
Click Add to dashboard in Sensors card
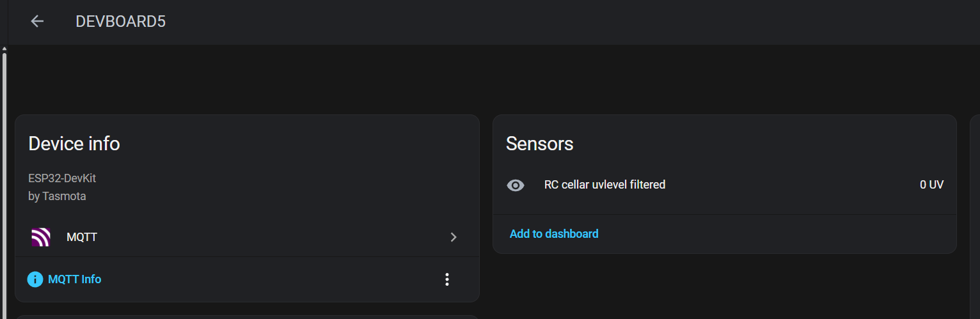pyautogui.click(x=554, y=234)
